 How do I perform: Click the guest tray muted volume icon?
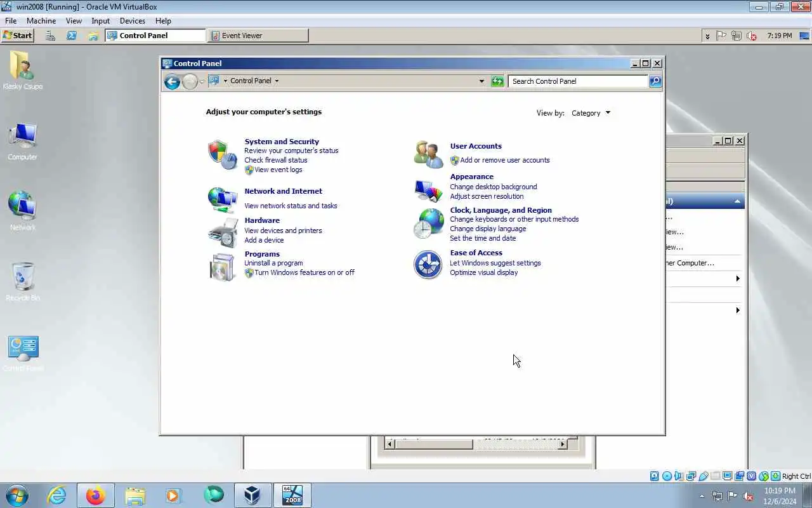click(752, 36)
